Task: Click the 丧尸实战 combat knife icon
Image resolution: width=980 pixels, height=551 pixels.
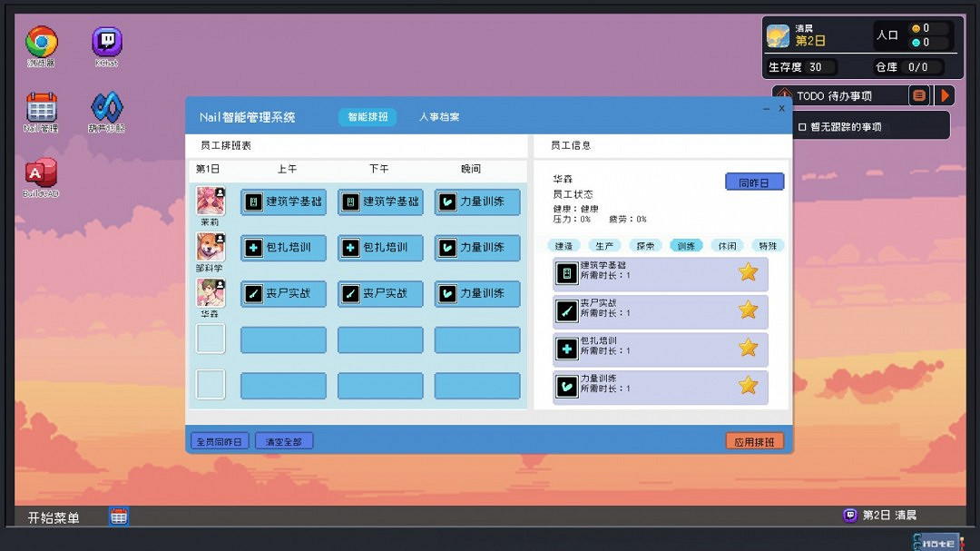Action: tap(567, 310)
